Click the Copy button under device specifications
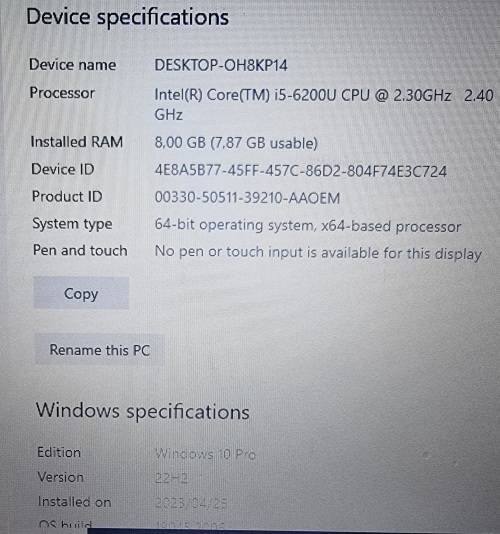Viewport: 500px width, 534px height. [81, 293]
